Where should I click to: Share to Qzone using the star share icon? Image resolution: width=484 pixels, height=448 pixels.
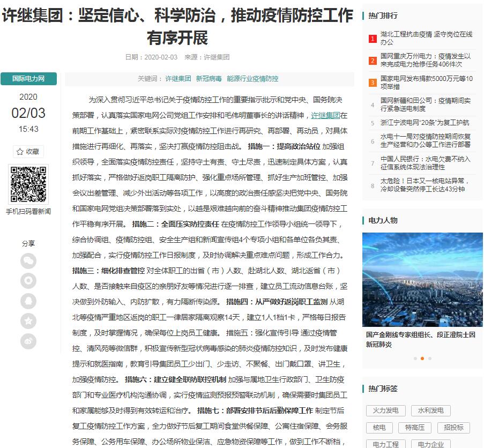[x=28, y=321]
